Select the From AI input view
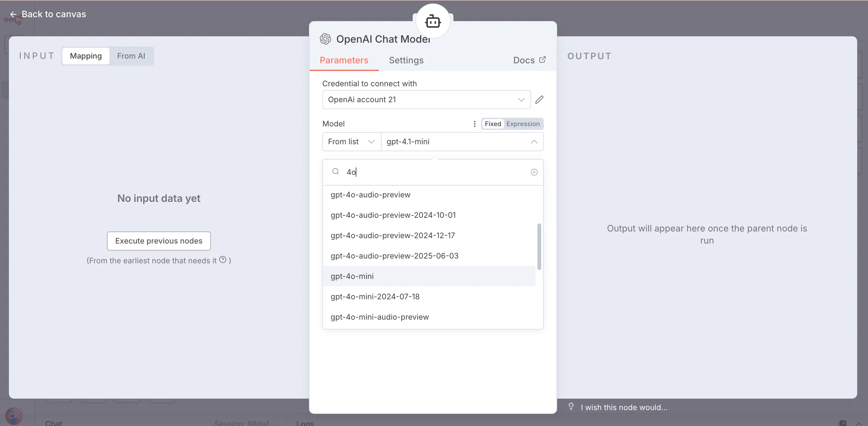The image size is (868, 426). coord(131,56)
